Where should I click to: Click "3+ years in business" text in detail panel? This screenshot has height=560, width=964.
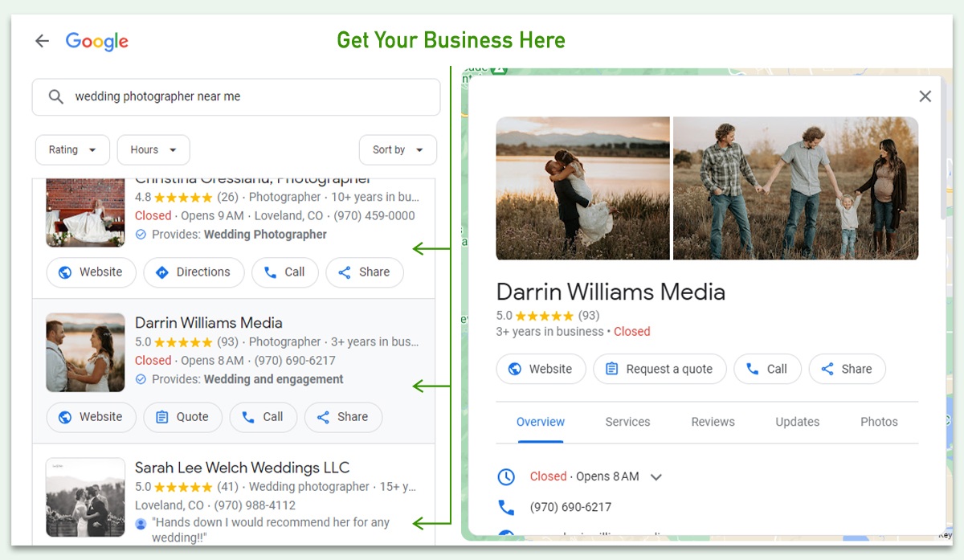(x=550, y=332)
